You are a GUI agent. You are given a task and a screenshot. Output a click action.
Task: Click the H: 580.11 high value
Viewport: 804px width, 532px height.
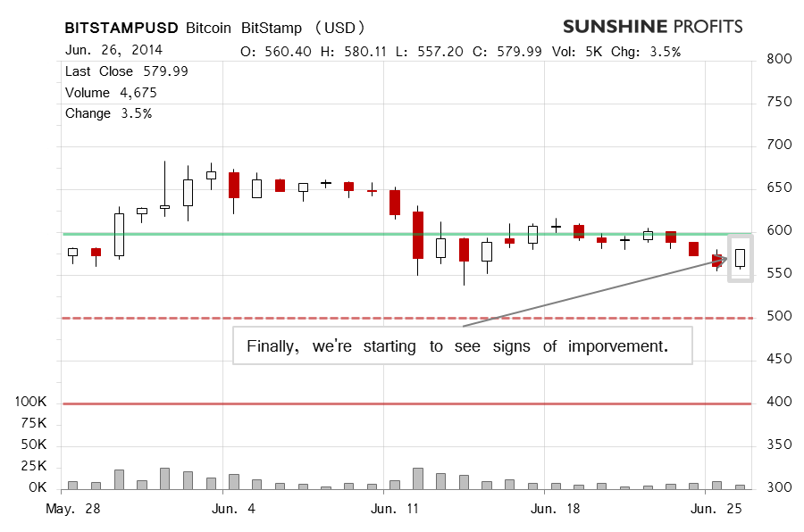pos(353,52)
